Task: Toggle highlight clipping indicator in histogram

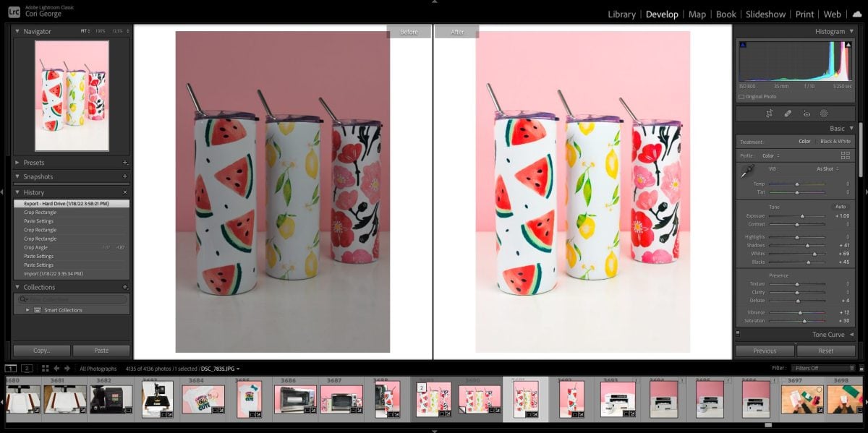Action: click(850, 45)
